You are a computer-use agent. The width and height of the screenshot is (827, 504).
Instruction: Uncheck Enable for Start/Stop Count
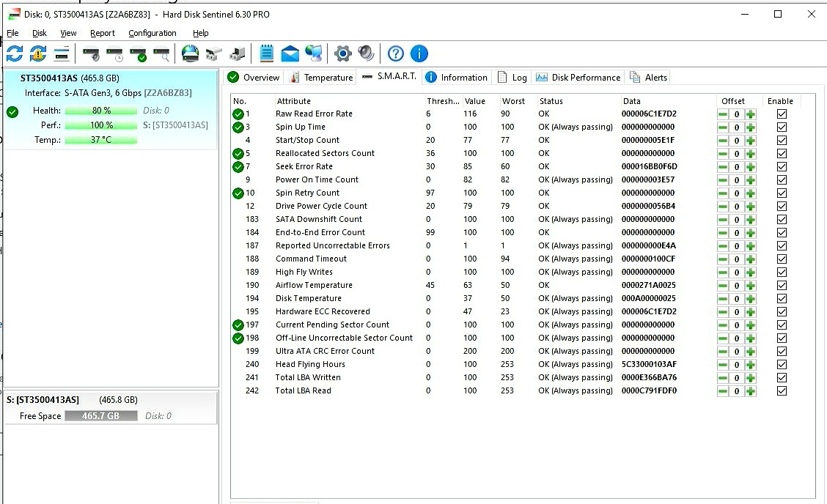coord(782,140)
